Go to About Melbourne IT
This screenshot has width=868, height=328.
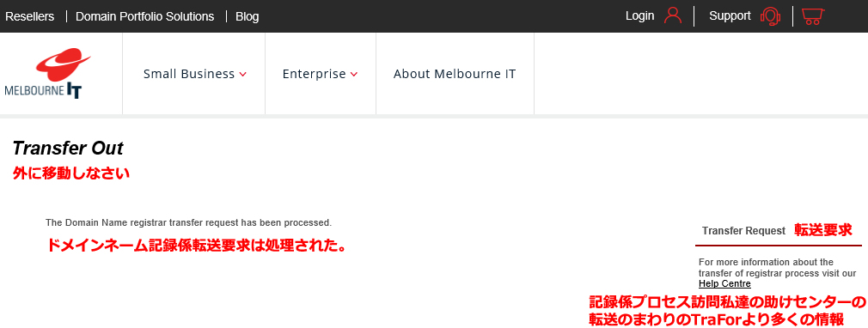pos(455,74)
